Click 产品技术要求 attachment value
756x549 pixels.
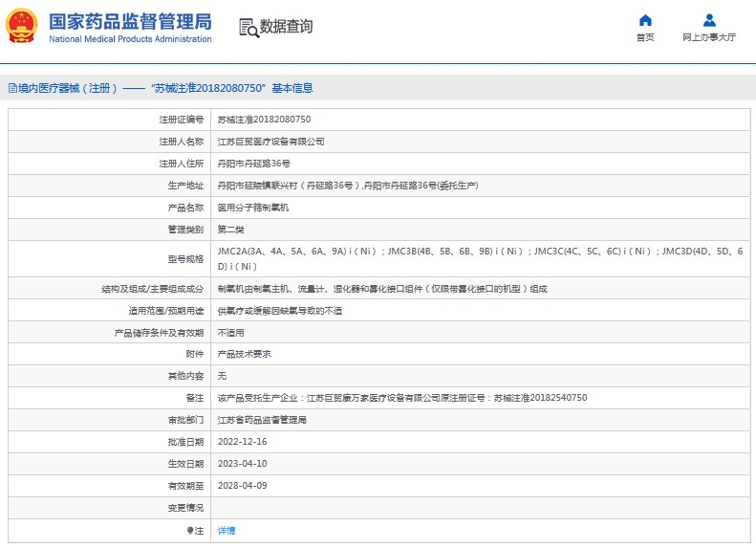pyautogui.click(x=245, y=354)
